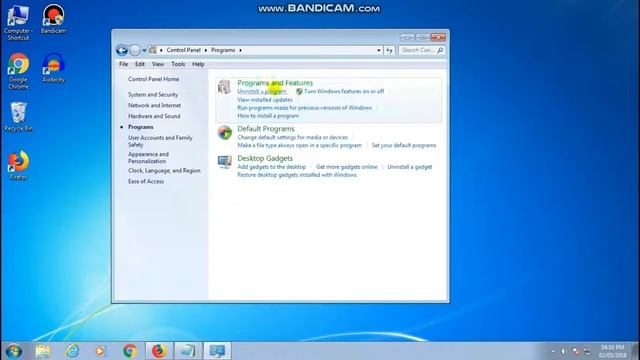Click Uninstall a gadget link
This screenshot has height=360, width=640.
coord(409,167)
